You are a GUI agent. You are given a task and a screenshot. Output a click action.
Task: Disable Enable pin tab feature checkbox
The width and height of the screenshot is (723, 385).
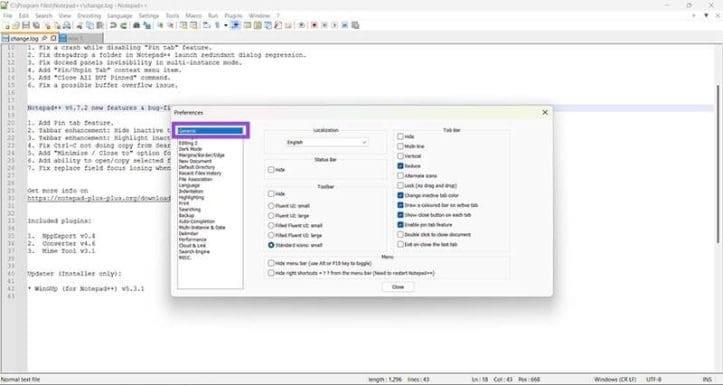[400, 225]
